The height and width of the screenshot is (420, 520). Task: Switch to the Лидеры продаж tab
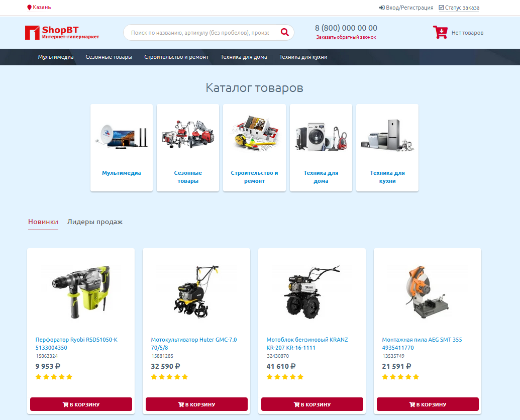[95, 222]
